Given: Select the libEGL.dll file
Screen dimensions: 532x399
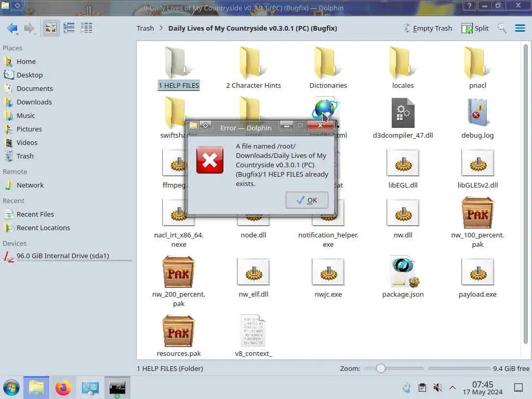Looking at the screenshot, I should tap(403, 168).
